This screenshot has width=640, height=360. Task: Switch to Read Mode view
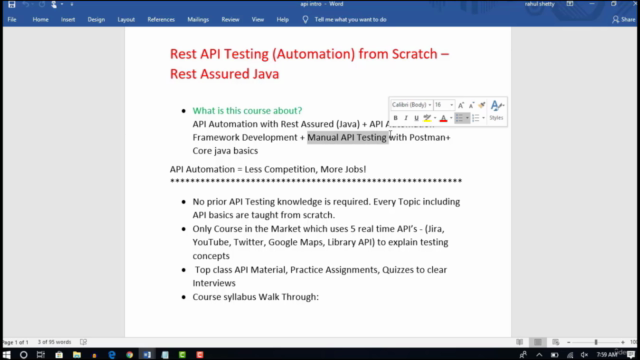point(520,342)
